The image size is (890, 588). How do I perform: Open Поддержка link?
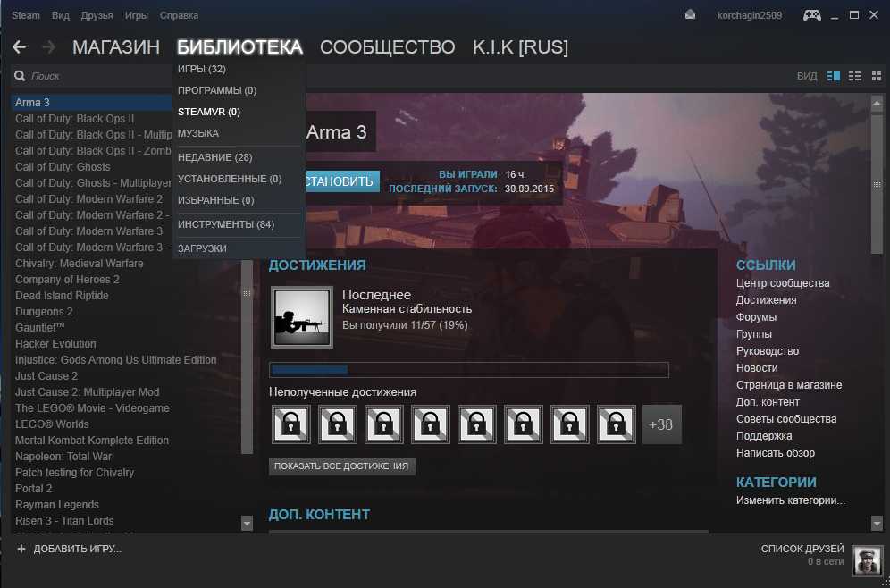(x=764, y=436)
